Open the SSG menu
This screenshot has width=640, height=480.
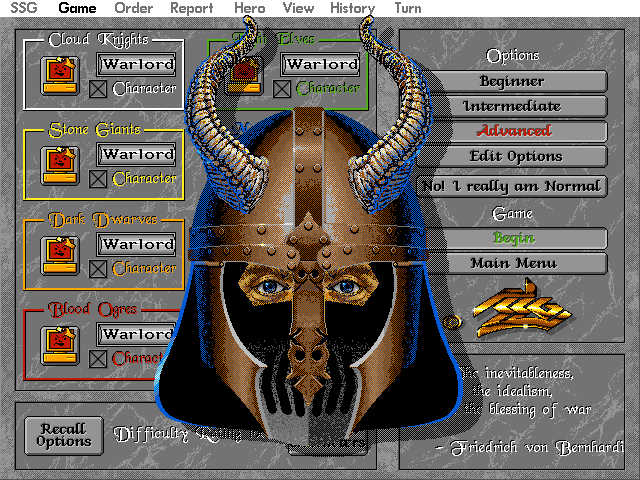[24, 8]
